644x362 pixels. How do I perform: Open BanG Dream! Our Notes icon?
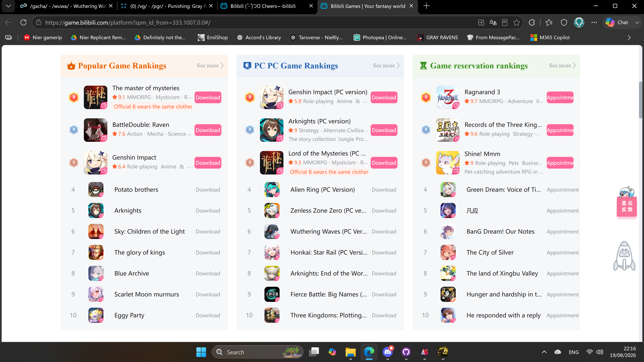click(448, 232)
